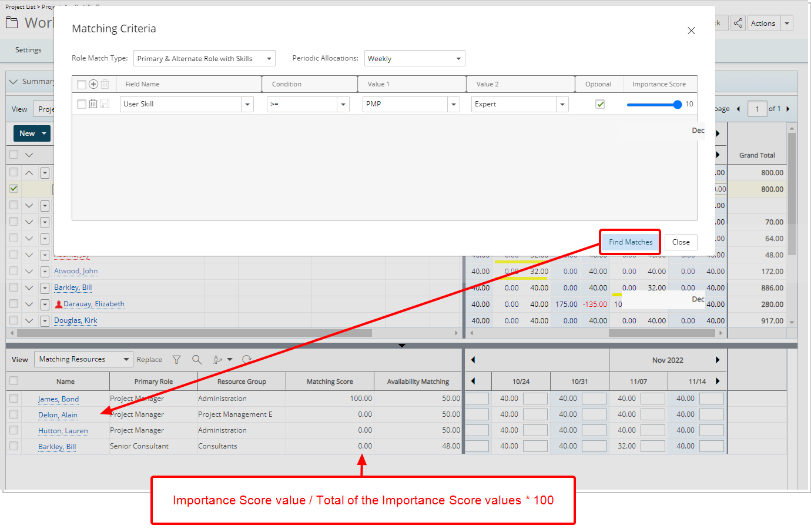Open James, Bond resource link
Viewport: 811px width, 532px height.
pos(58,399)
